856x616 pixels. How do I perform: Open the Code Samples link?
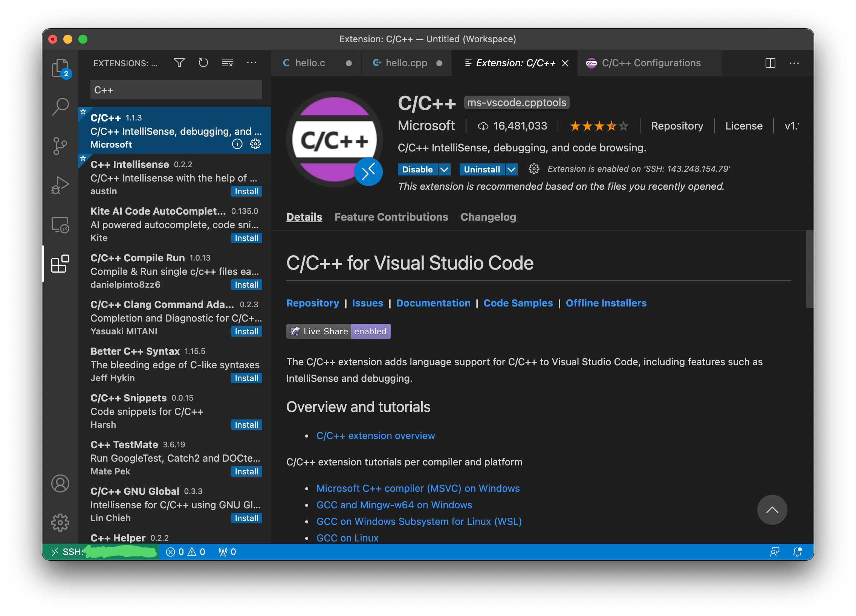tap(518, 303)
